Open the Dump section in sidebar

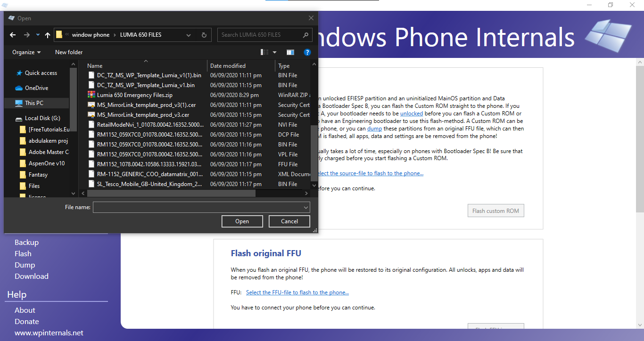point(25,265)
